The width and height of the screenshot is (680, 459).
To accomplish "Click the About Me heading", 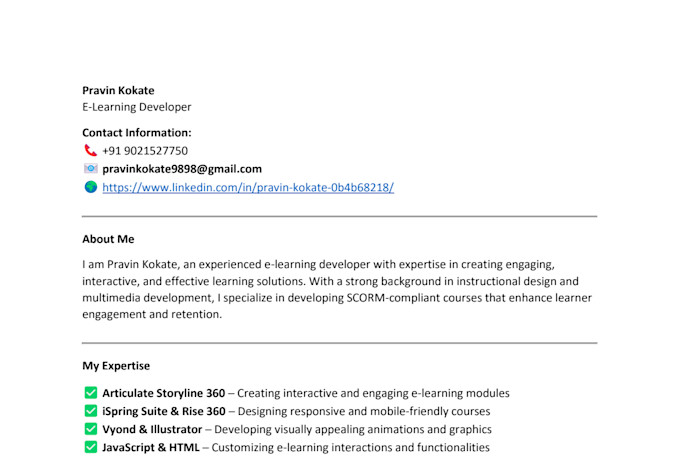I will [x=108, y=239].
